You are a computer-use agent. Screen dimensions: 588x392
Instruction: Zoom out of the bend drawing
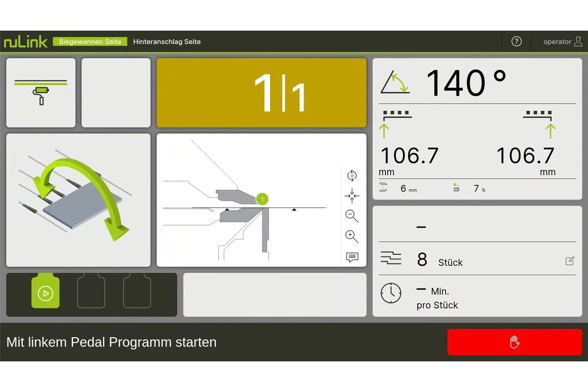pos(352,216)
